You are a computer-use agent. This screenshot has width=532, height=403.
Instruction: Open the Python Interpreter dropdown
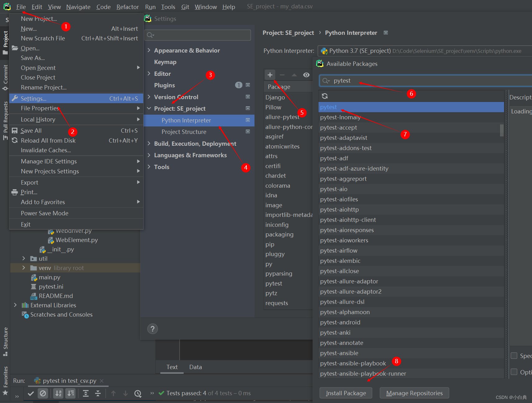pyautogui.click(x=424, y=51)
